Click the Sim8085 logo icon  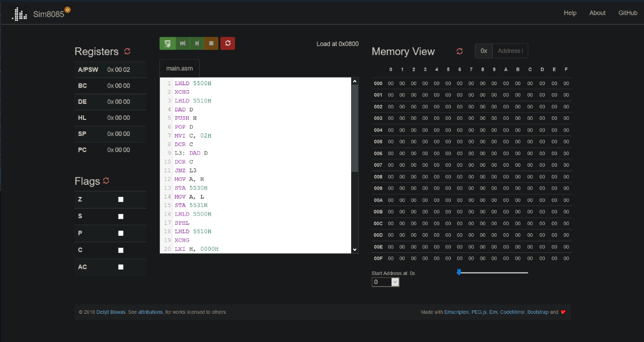tap(20, 14)
